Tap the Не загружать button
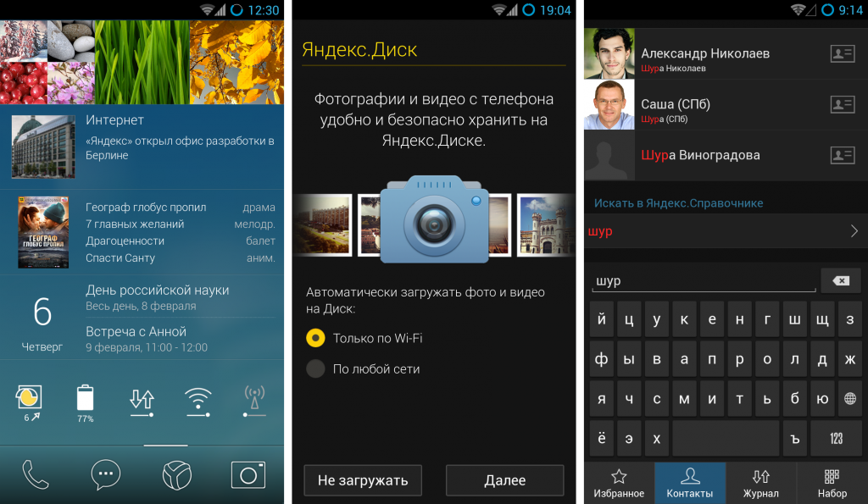The width and height of the screenshot is (868, 504). tap(363, 480)
